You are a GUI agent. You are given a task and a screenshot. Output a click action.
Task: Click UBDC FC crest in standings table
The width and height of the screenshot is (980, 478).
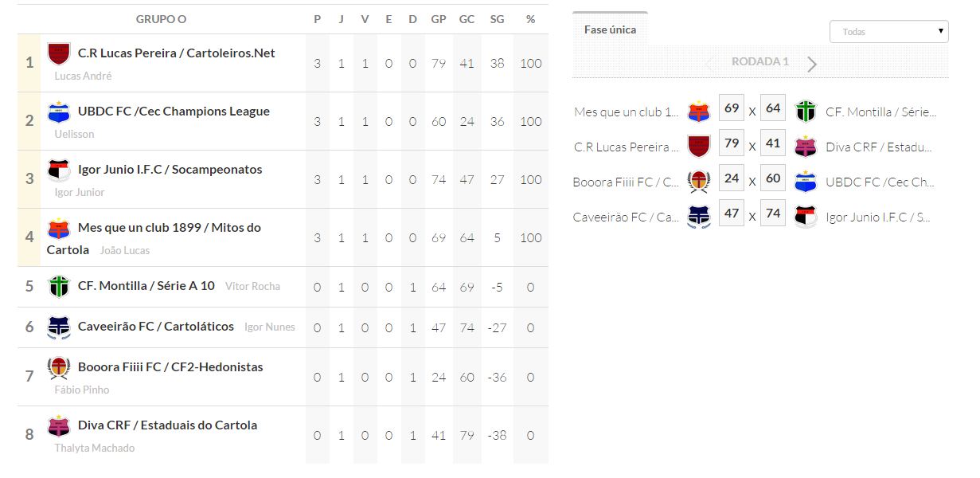[59, 112]
